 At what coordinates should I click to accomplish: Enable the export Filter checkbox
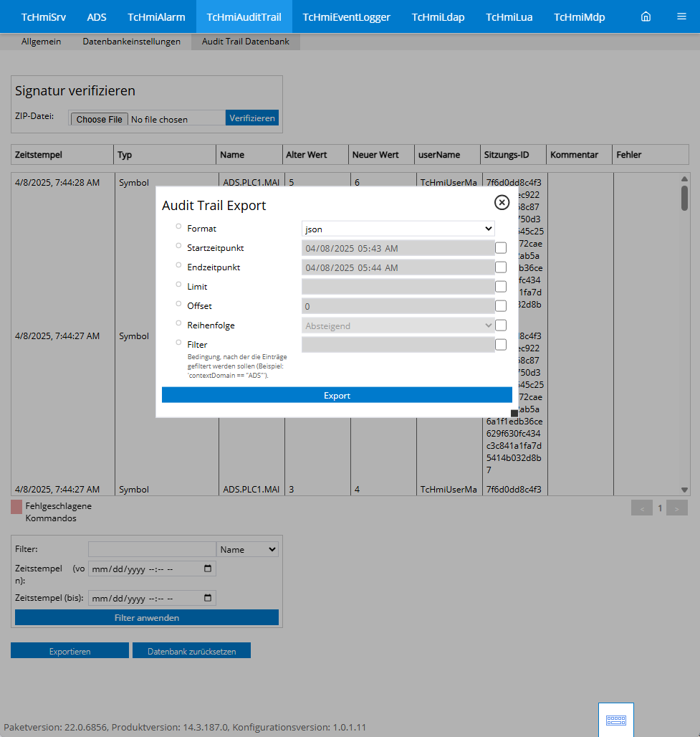pyautogui.click(x=501, y=345)
